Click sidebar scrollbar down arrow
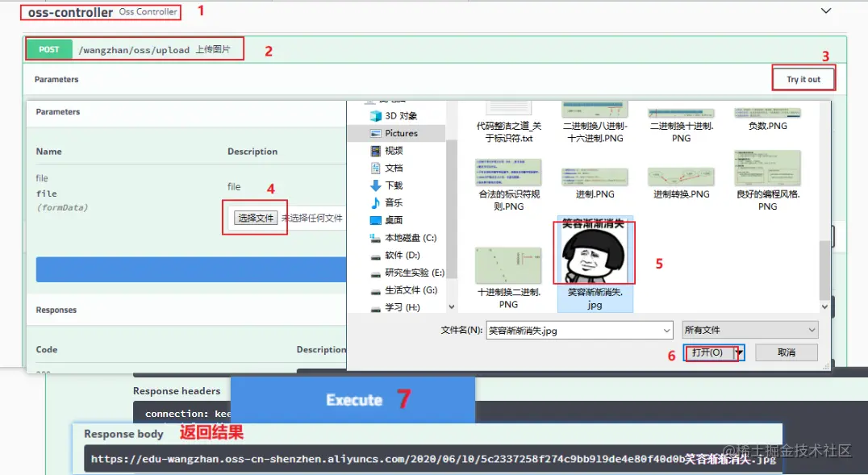The image size is (868, 475). (x=452, y=306)
